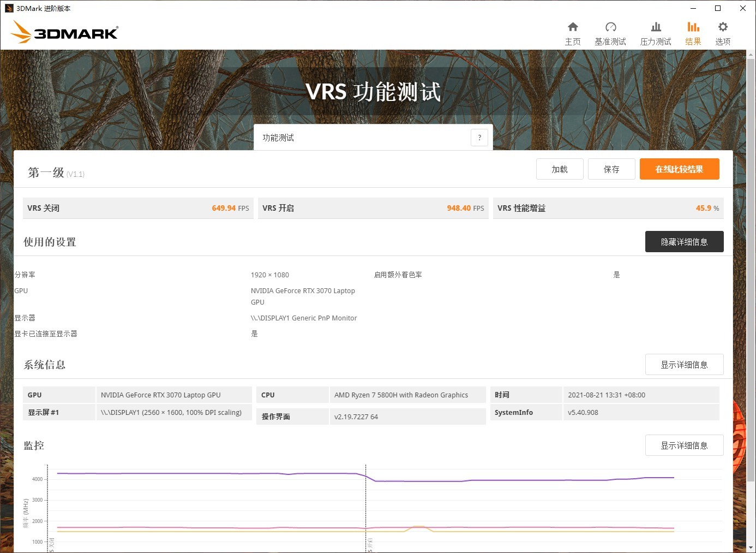Click 在线比较结果 orange button
756x553 pixels.
point(679,169)
